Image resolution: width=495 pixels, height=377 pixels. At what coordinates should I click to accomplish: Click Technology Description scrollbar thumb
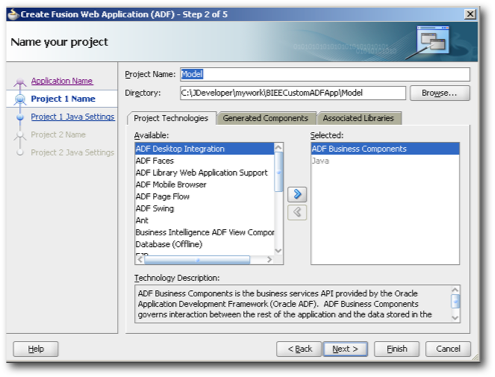tap(455, 302)
